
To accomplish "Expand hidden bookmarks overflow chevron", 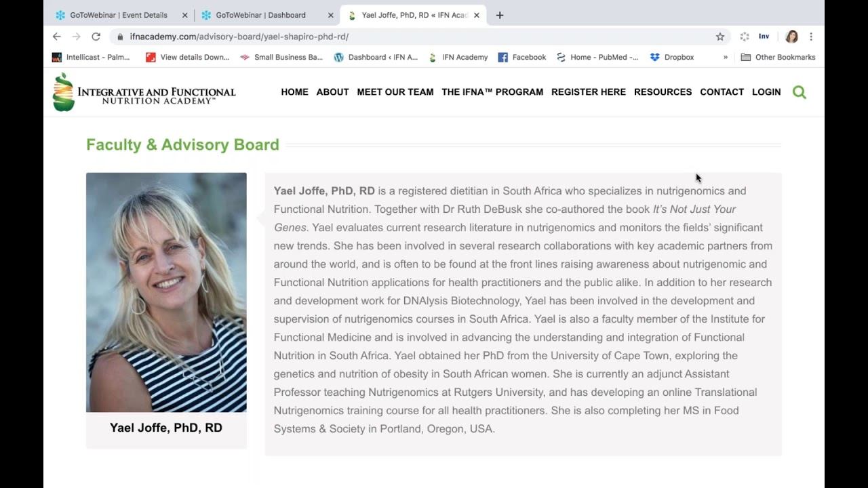I will (726, 57).
